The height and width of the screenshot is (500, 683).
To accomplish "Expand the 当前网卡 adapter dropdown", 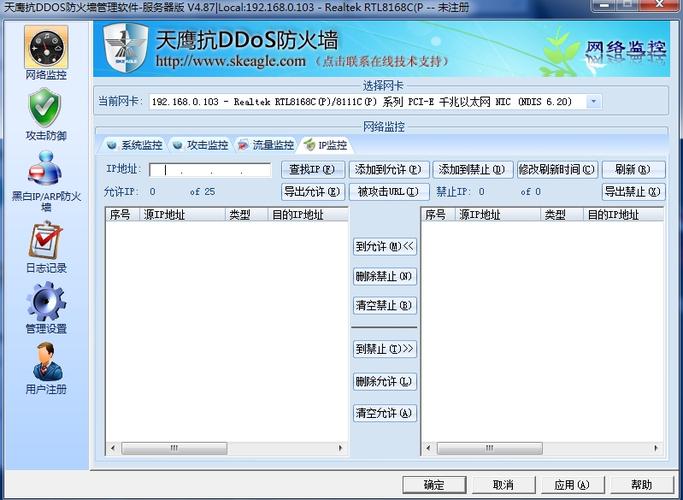I will [593, 101].
